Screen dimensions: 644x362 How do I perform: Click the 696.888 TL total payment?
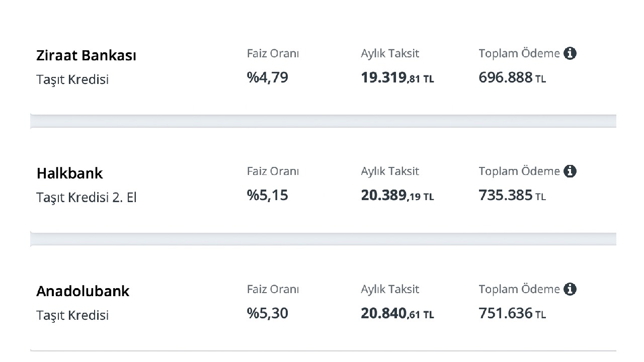[x=512, y=78]
